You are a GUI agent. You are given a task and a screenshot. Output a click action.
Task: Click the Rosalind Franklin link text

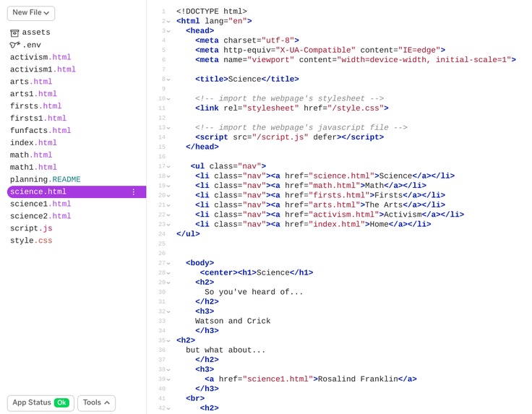click(358, 379)
